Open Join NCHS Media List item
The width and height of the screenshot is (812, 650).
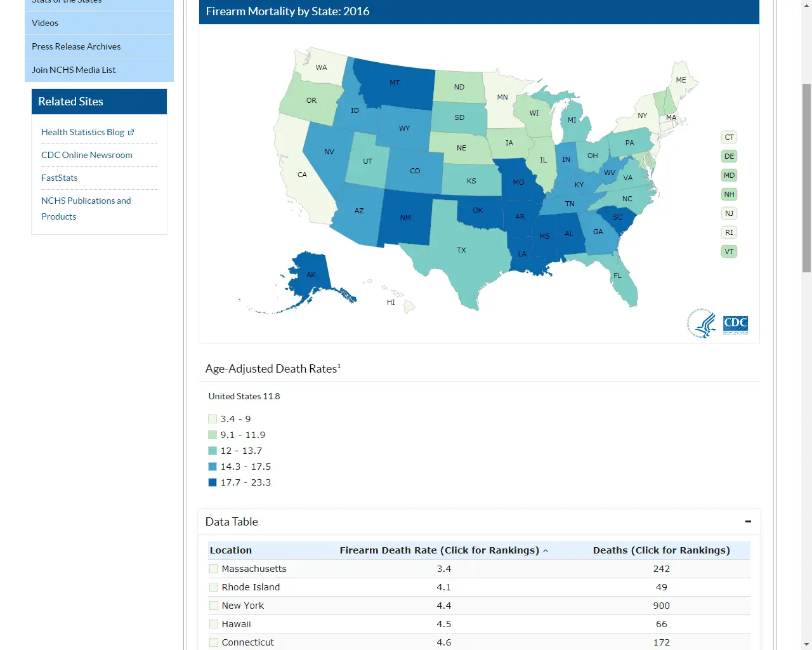[x=74, y=70]
